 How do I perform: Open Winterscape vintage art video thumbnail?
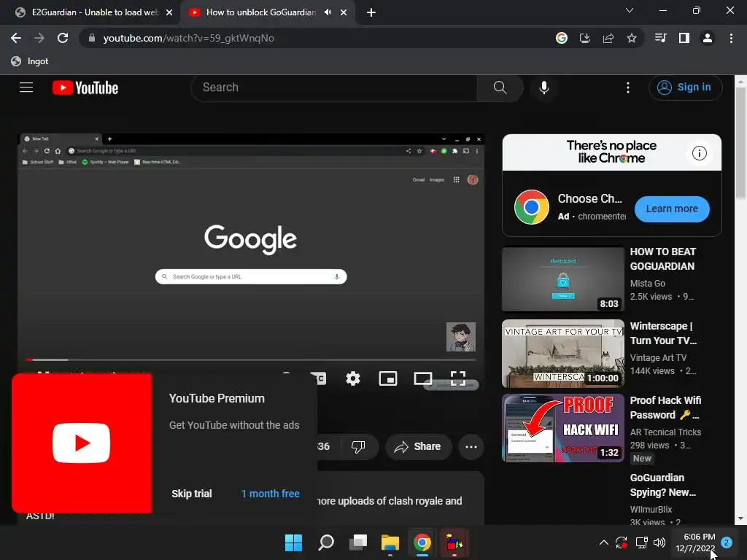click(x=562, y=354)
